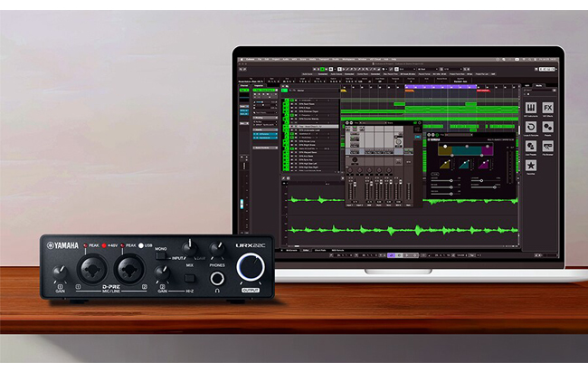Click the Stop button in transport bar

(399, 255)
